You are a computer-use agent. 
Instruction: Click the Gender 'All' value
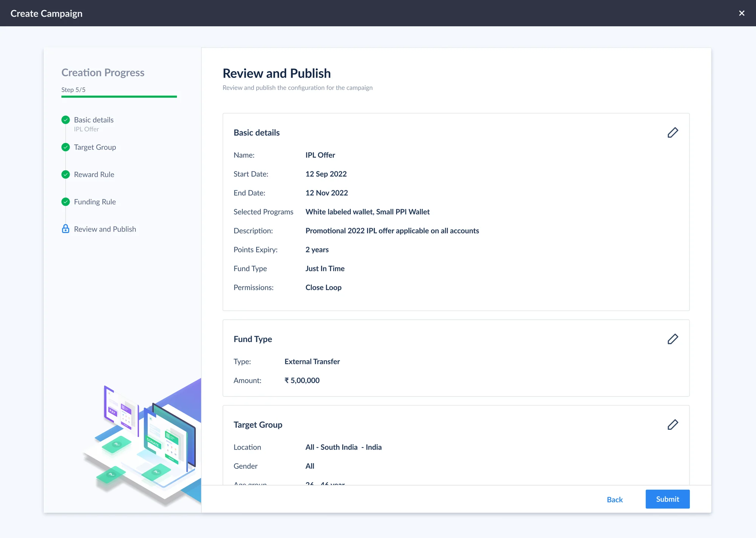point(310,466)
